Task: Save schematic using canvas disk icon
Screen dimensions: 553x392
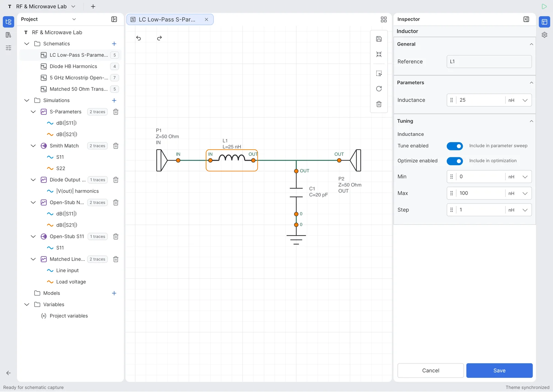Action: click(x=379, y=39)
